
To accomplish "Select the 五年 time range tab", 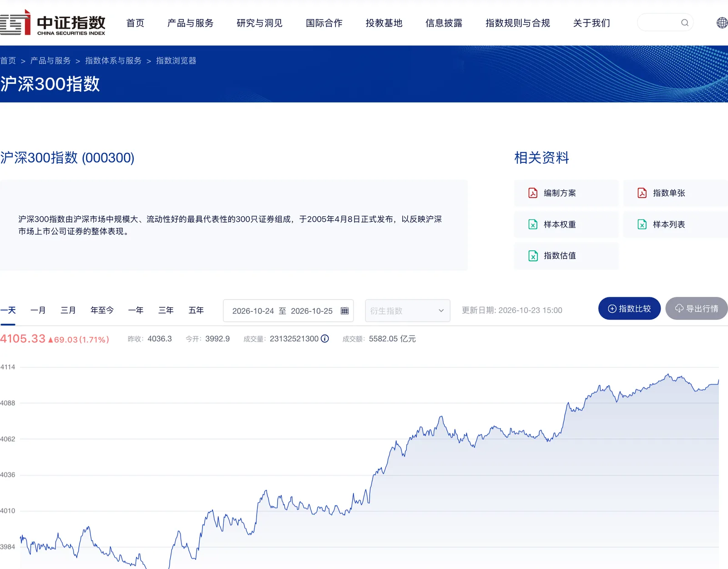I will tap(196, 310).
